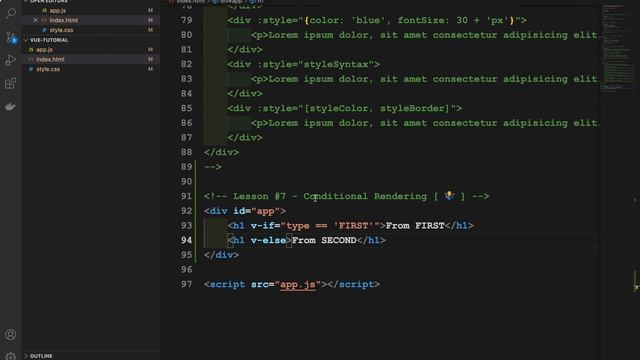Collapse the VUE-TUTORIAL folder section
This screenshot has width=640, height=360.
coord(49,40)
